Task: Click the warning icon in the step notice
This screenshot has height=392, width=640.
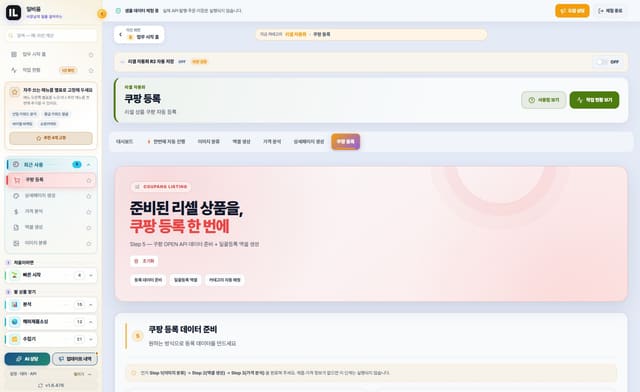Action: [x=133, y=373]
